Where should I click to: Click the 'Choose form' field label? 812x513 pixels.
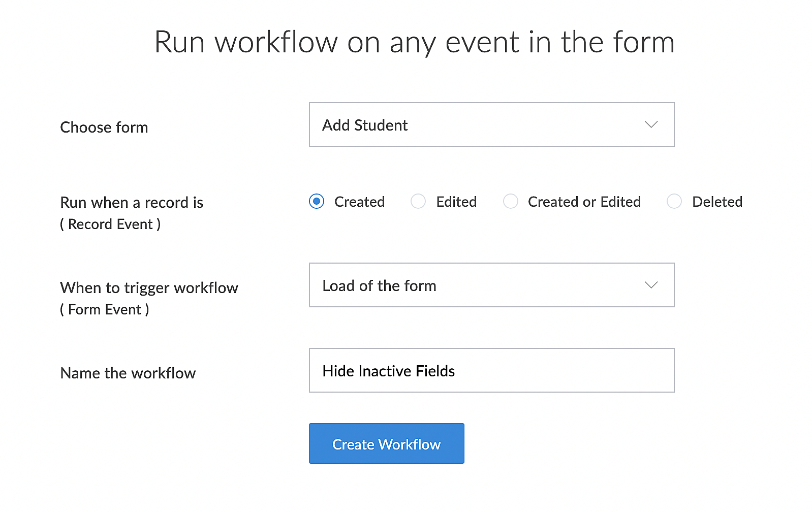pos(104,127)
